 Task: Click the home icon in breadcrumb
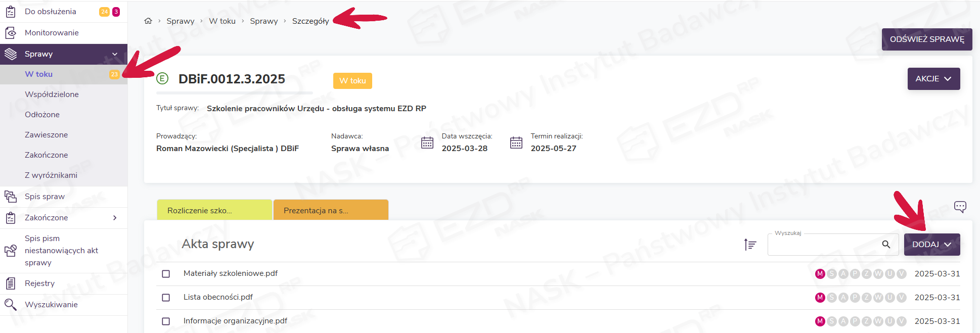point(148,21)
